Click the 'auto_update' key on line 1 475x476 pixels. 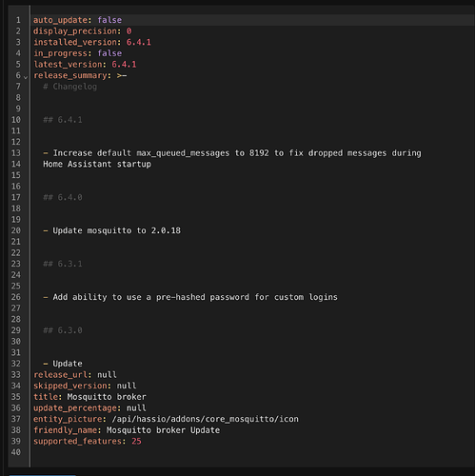[x=60, y=20]
